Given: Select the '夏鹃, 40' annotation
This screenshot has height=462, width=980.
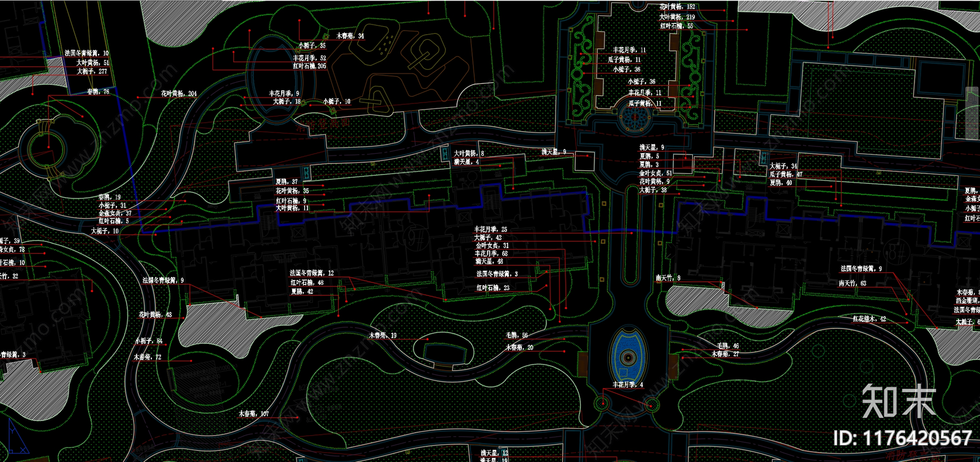Looking at the screenshot, I should pyautogui.click(x=781, y=183).
